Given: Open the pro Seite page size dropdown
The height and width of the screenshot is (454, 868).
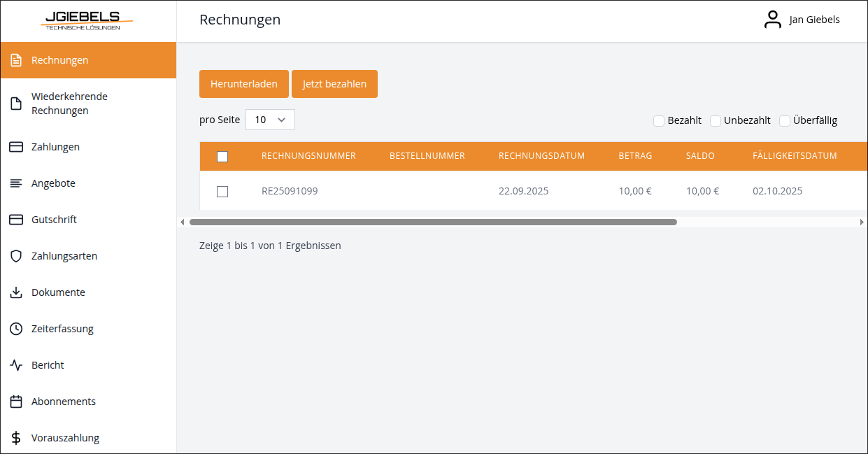Looking at the screenshot, I should point(270,120).
